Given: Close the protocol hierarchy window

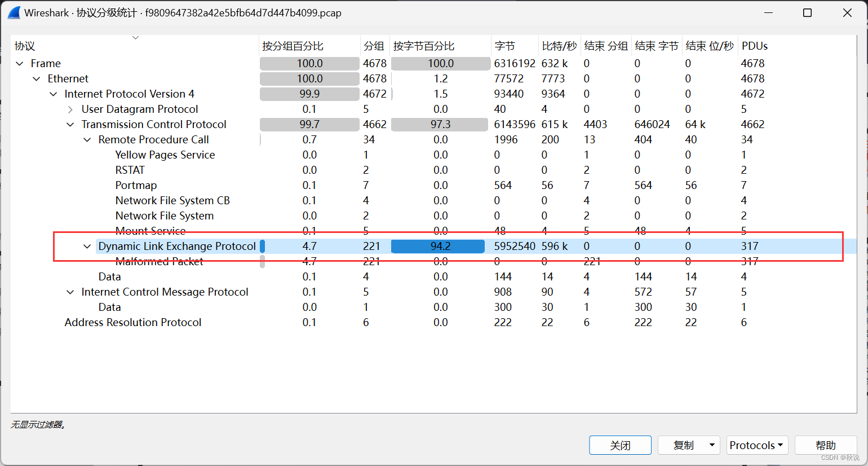Looking at the screenshot, I should click(847, 13).
